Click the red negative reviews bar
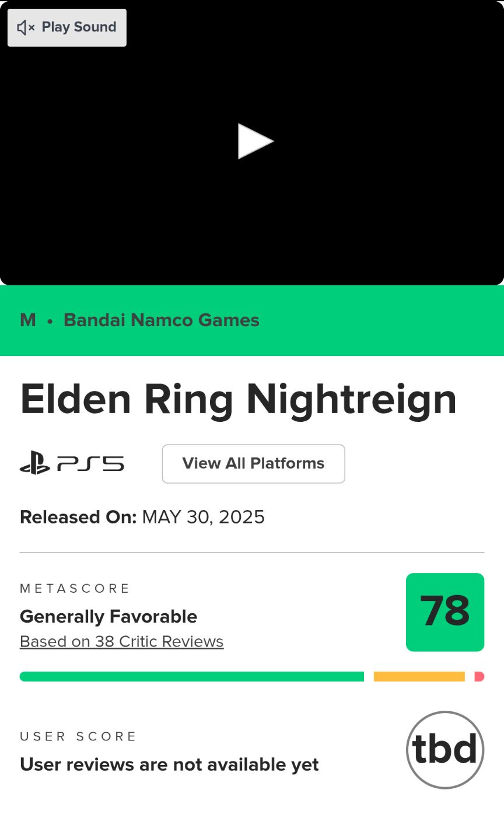The image size is (504, 828). (x=479, y=677)
